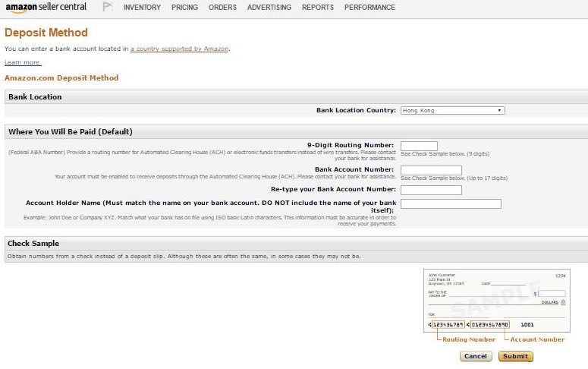Go to the Orders menu
Screen dimensions: 588x369
point(222,8)
